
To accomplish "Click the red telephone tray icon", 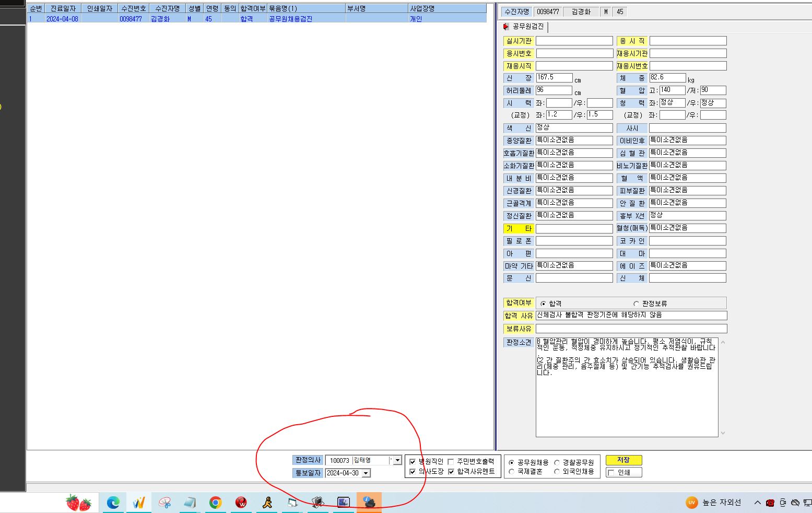I will [770, 503].
